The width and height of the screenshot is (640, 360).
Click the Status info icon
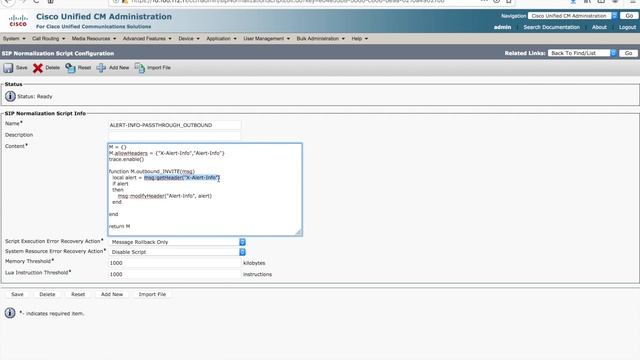10,96
